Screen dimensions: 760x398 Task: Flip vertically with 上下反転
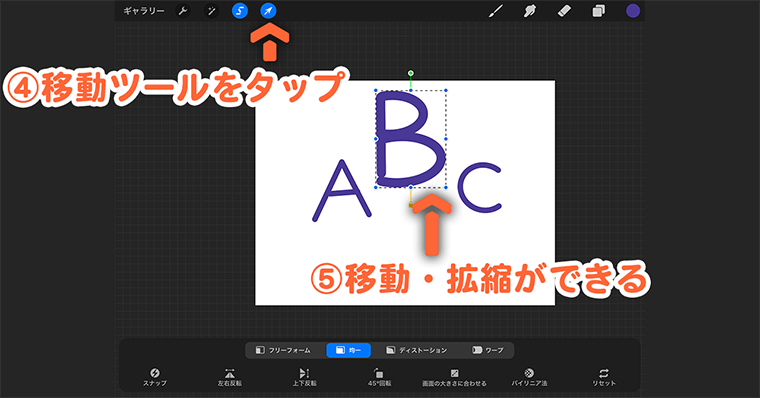[x=304, y=377]
